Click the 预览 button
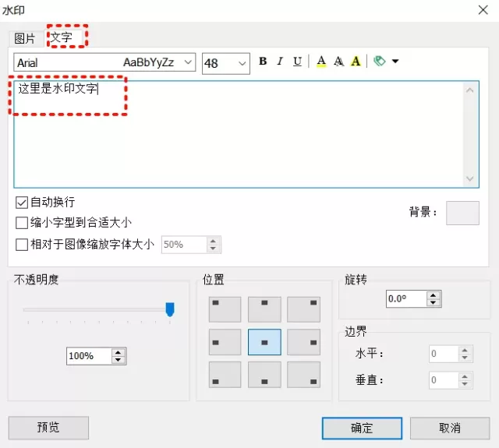 pyautogui.click(x=48, y=428)
